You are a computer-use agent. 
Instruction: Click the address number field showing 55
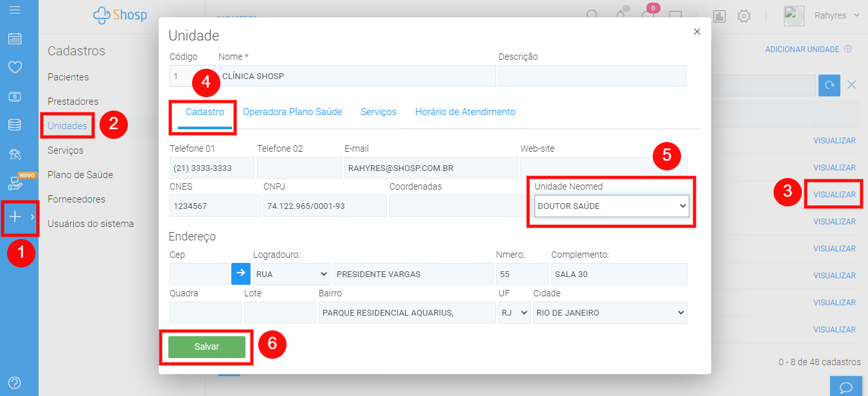click(522, 274)
